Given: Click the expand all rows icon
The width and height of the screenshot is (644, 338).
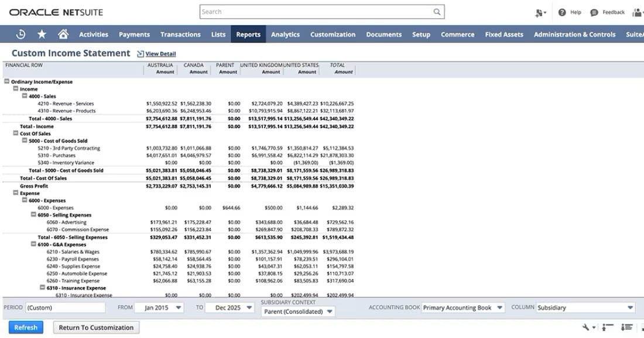Looking at the screenshot, I should click(628, 327).
